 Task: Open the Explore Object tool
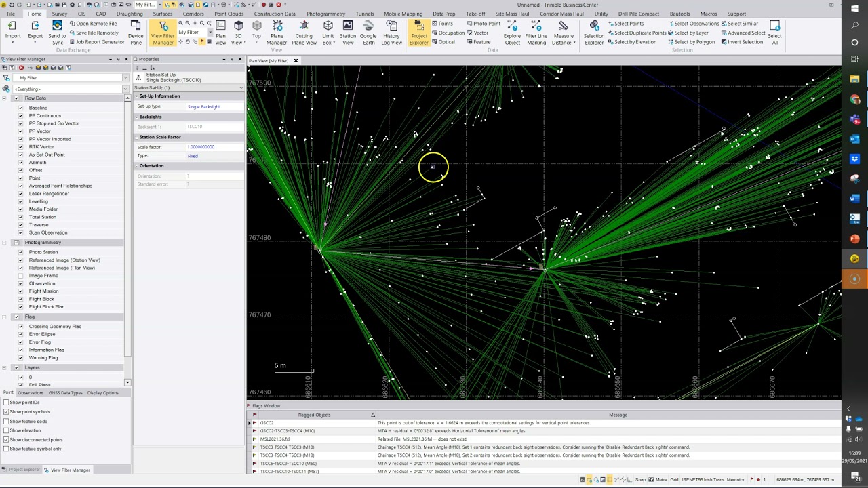[513, 33]
